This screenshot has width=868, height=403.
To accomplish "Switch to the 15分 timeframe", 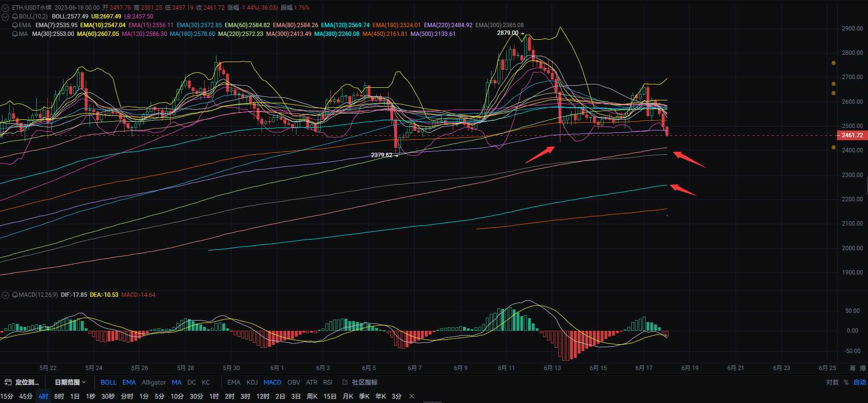I will 7,396.
